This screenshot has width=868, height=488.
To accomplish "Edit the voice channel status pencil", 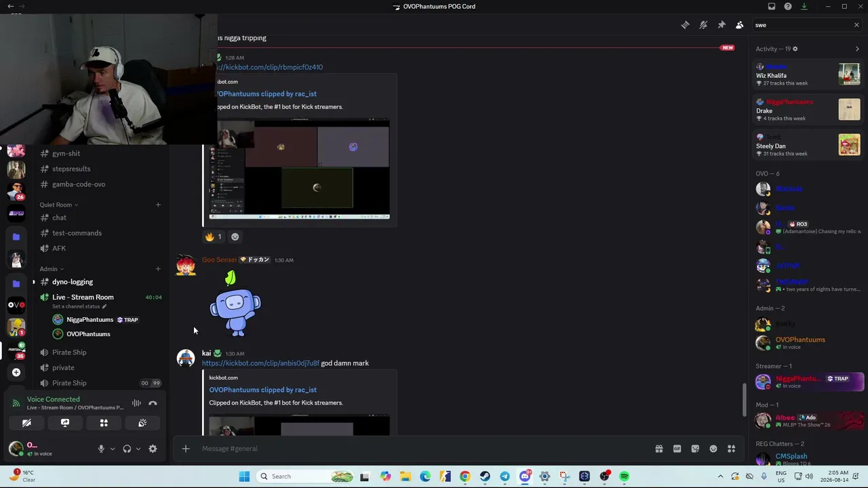I will (x=104, y=306).
